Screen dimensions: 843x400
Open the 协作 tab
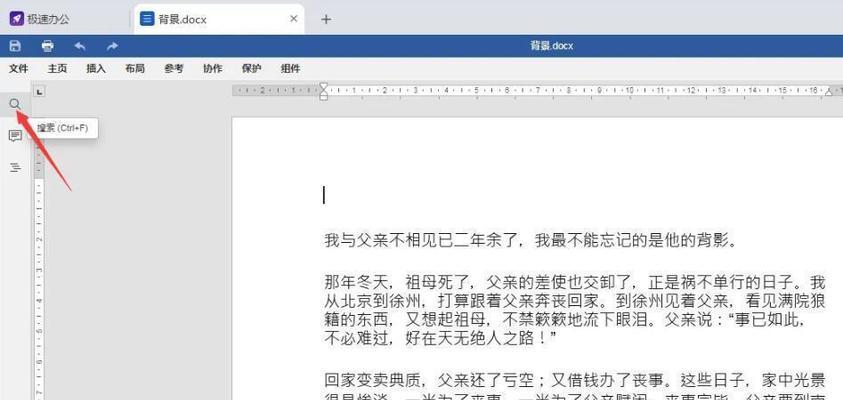coord(212,69)
